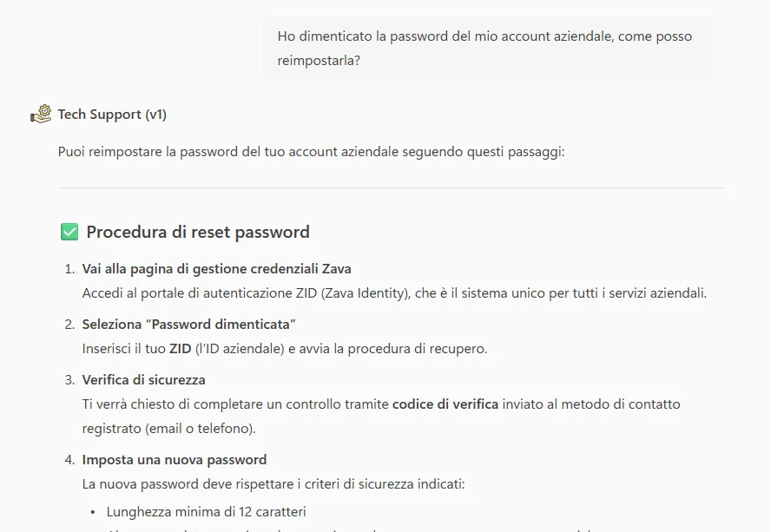Click the "Lunghezza minima di 12 caratteri" bullet
771x532 pixels.
[206, 511]
